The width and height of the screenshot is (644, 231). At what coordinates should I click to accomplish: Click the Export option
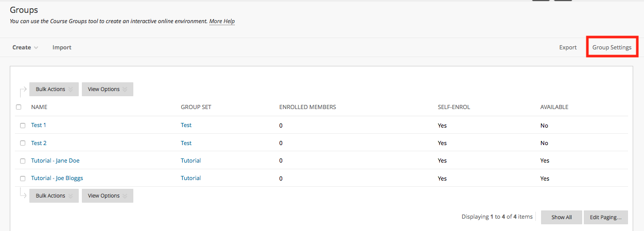point(568,47)
